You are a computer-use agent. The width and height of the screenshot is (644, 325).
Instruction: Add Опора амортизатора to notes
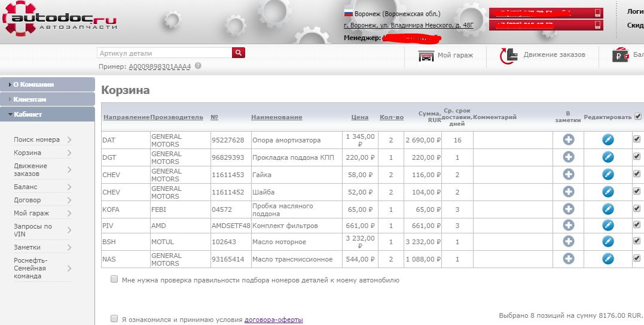point(569,139)
